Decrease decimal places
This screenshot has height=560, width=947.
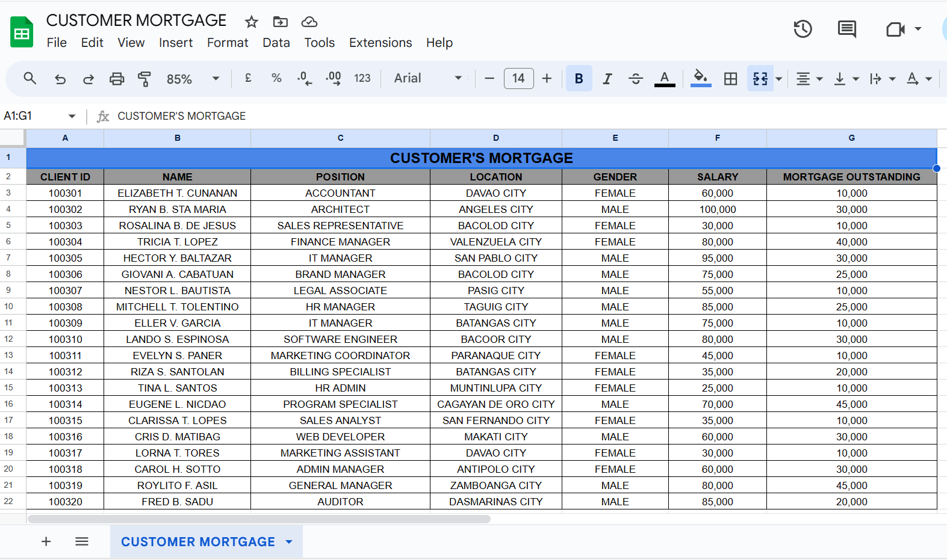(305, 78)
